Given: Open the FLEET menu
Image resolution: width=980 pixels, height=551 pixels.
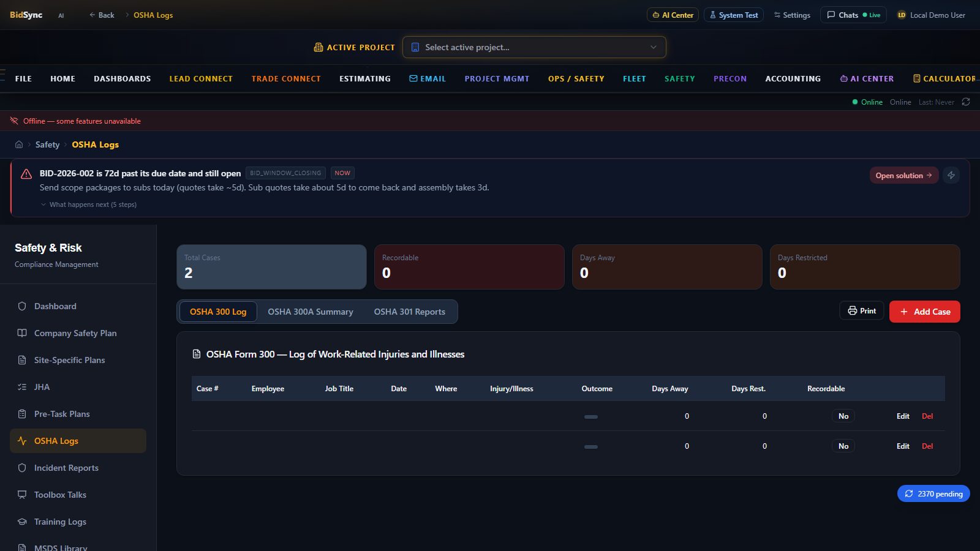Looking at the screenshot, I should click(x=635, y=78).
